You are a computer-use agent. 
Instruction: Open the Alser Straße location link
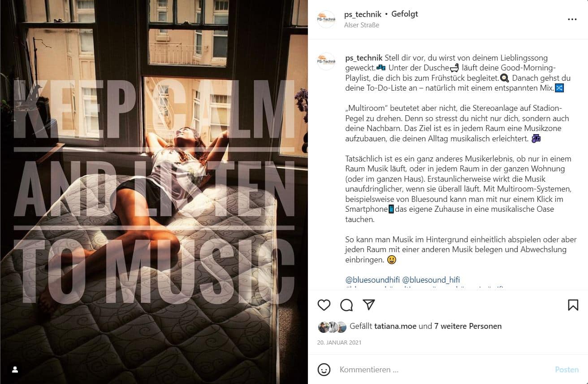coord(362,25)
